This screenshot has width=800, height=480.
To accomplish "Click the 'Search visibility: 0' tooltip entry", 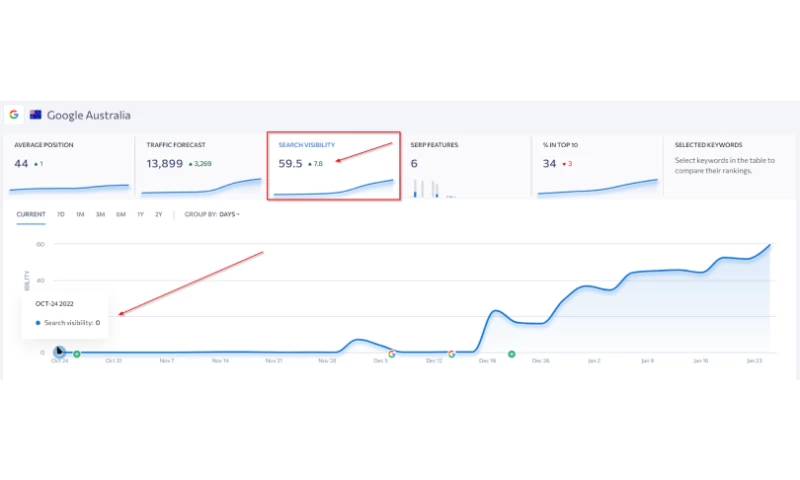I will (68, 323).
